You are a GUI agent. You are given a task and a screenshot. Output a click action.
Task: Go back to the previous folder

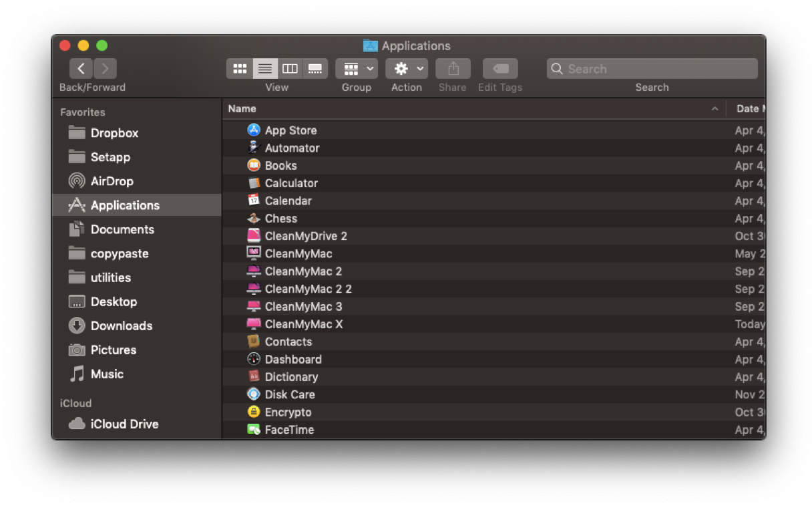coord(81,69)
